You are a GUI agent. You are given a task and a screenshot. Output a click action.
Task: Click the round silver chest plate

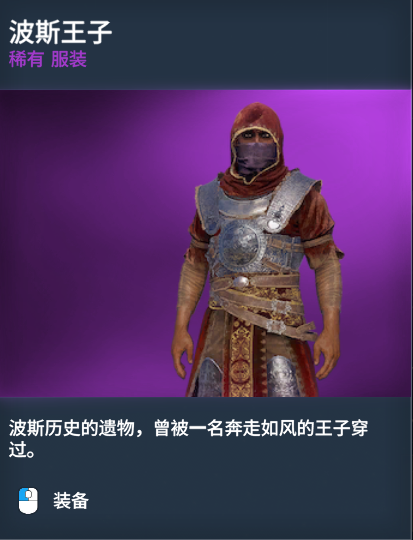(239, 245)
